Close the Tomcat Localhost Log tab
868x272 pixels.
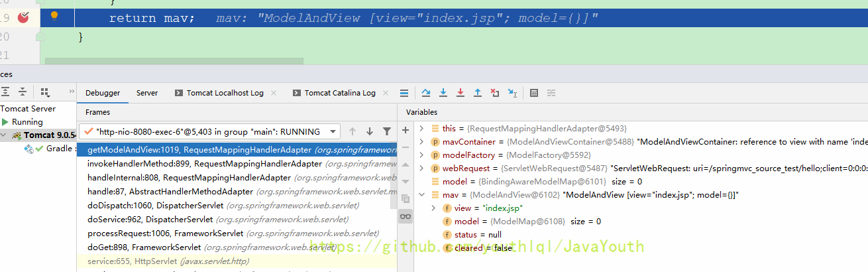(274, 93)
